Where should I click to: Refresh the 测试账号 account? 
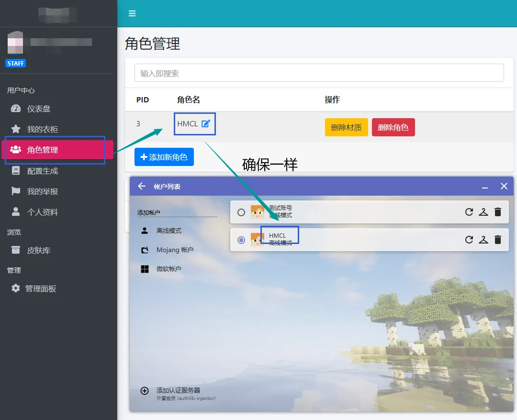point(469,212)
